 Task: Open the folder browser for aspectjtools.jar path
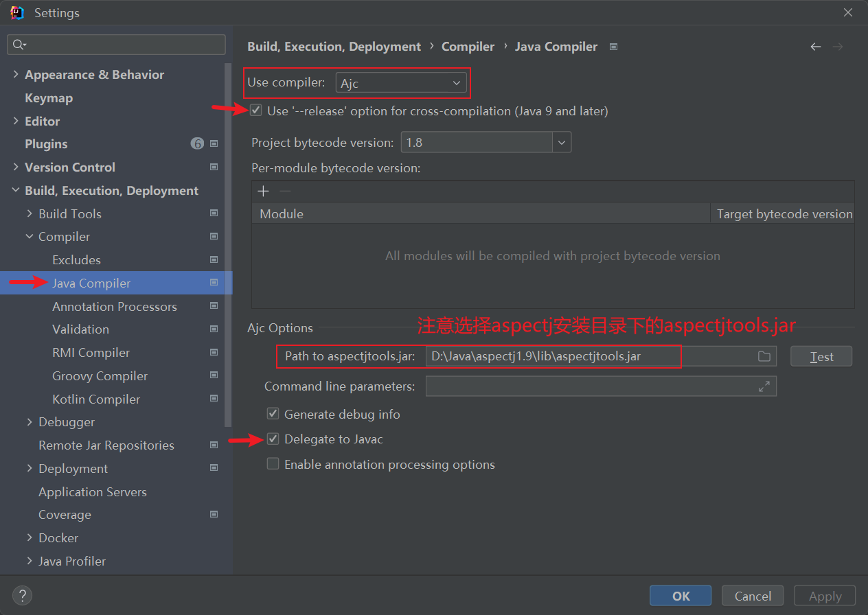tap(764, 356)
